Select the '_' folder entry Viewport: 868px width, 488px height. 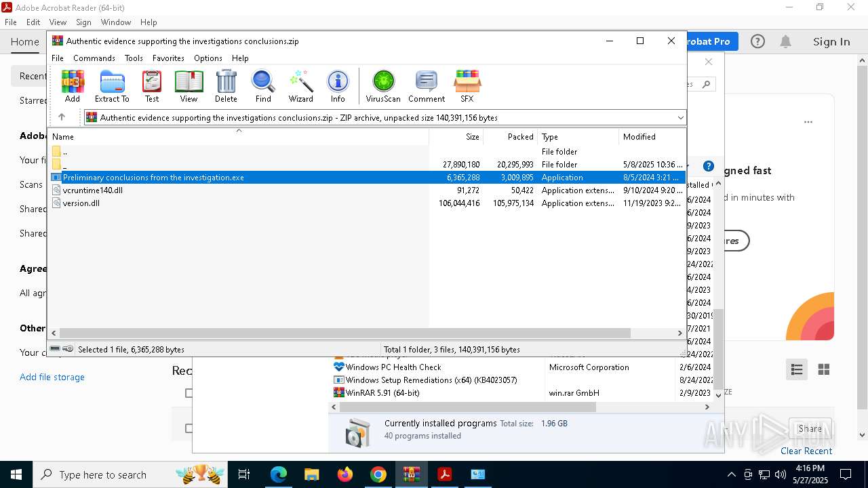click(366, 165)
